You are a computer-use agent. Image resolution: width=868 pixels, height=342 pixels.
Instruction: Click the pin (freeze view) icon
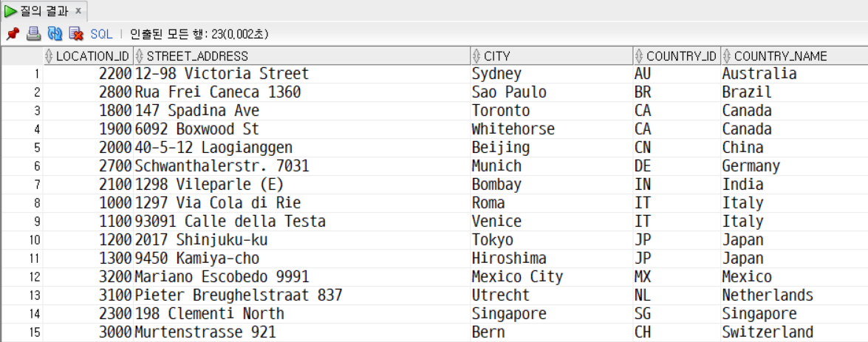pos(13,34)
